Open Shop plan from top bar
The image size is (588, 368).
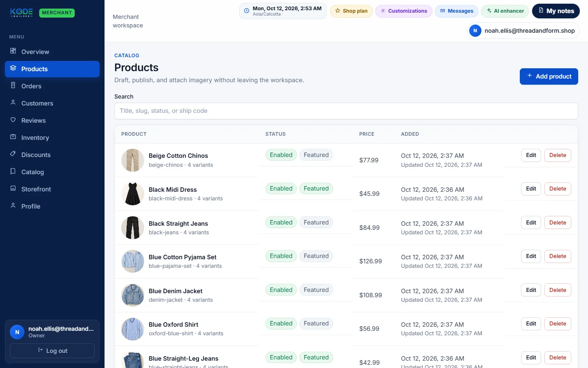(x=351, y=11)
